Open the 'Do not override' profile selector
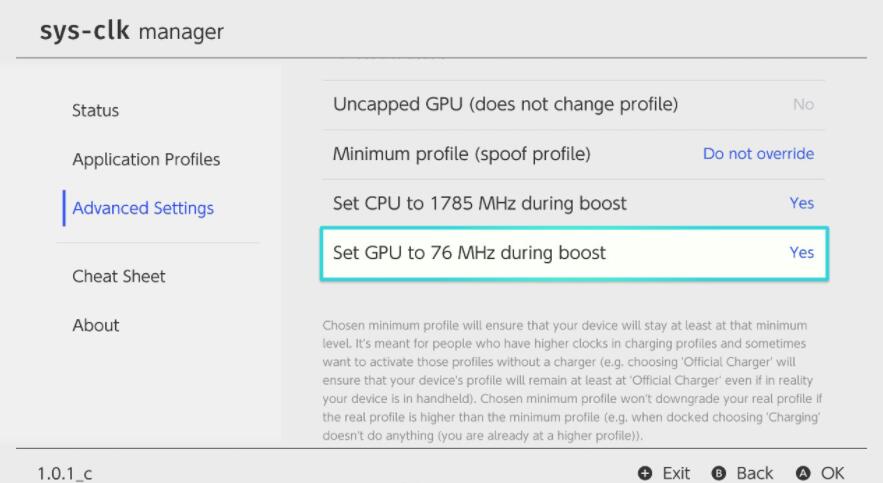 tap(758, 154)
